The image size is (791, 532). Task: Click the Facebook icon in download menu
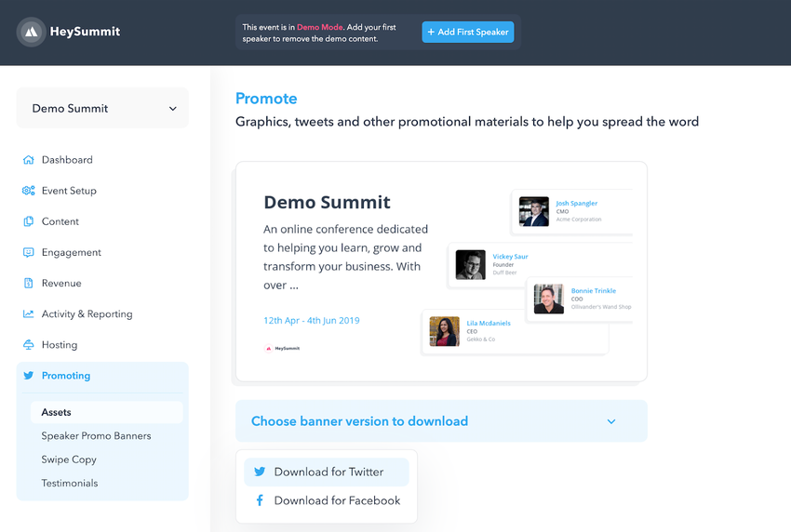coord(260,500)
